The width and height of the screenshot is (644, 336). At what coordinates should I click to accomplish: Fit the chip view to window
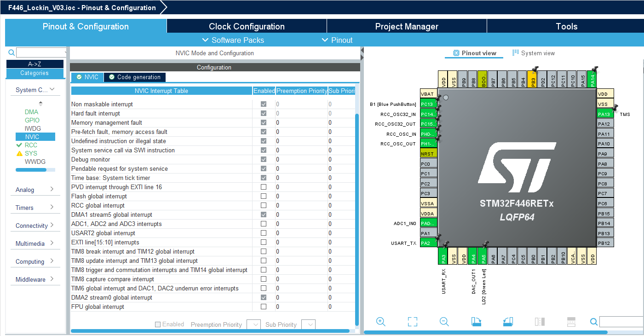[x=413, y=322]
